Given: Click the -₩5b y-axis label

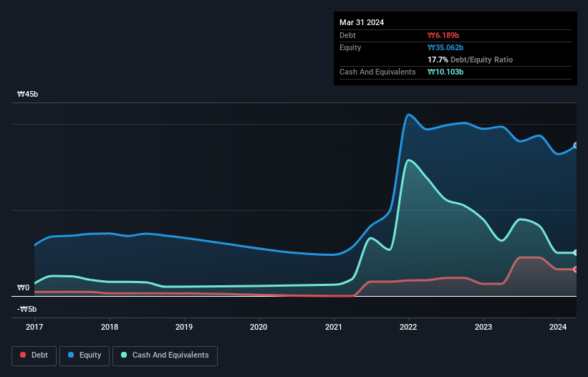Looking at the screenshot, I should 26,309.
